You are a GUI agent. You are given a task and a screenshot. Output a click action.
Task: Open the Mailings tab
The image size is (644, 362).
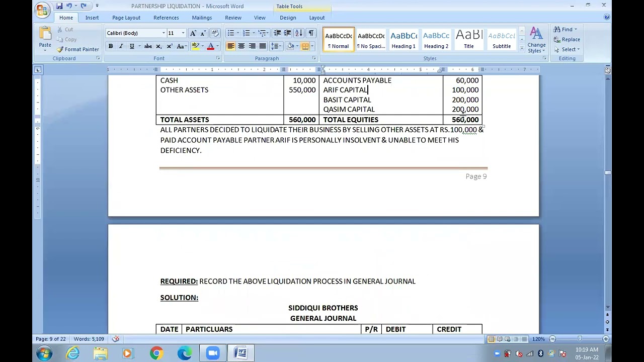(x=202, y=18)
